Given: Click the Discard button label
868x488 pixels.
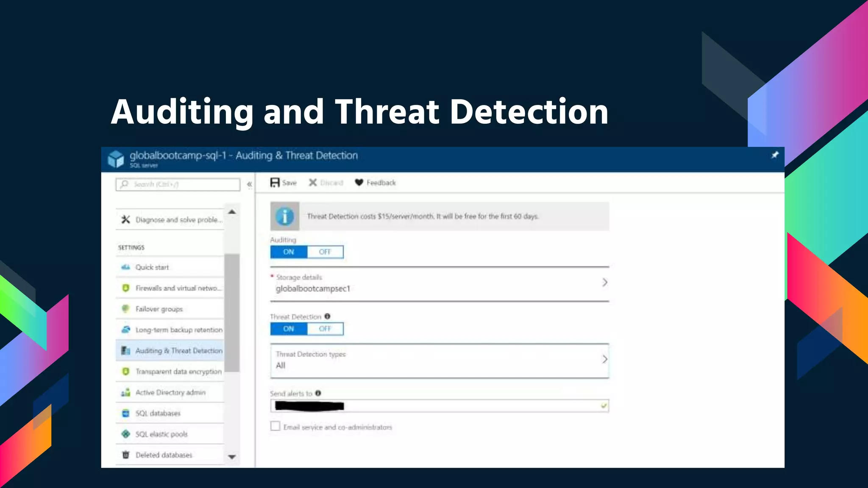Looking at the screenshot, I should coord(332,183).
